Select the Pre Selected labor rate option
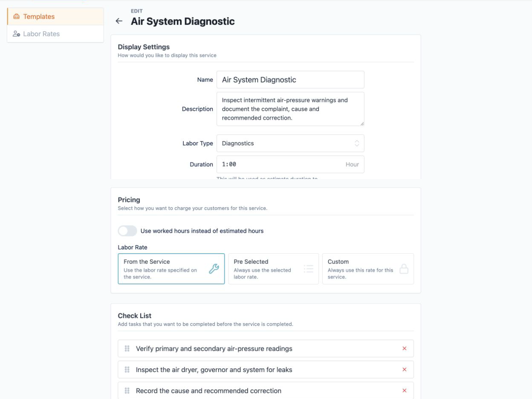532x399 pixels. tap(274, 269)
